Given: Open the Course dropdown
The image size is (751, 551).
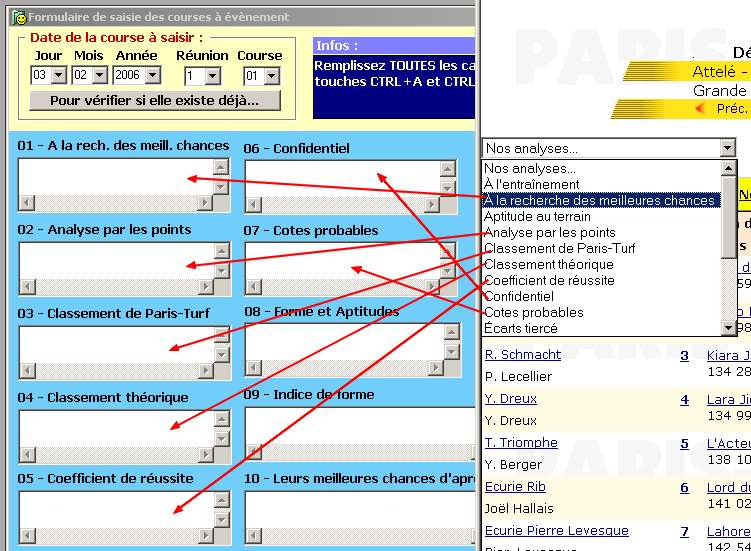Looking at the screenshot, I should point(272,76).
